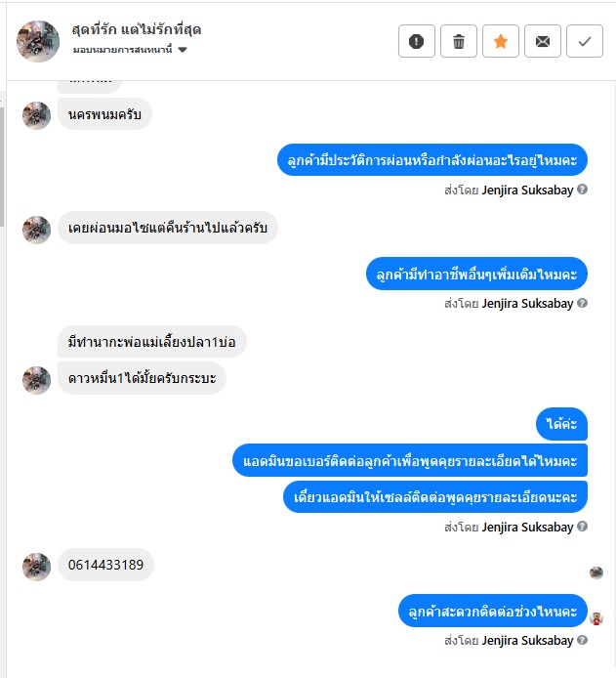
Task: Mark conversation with the orange star
Action: (x=500, y=41)
